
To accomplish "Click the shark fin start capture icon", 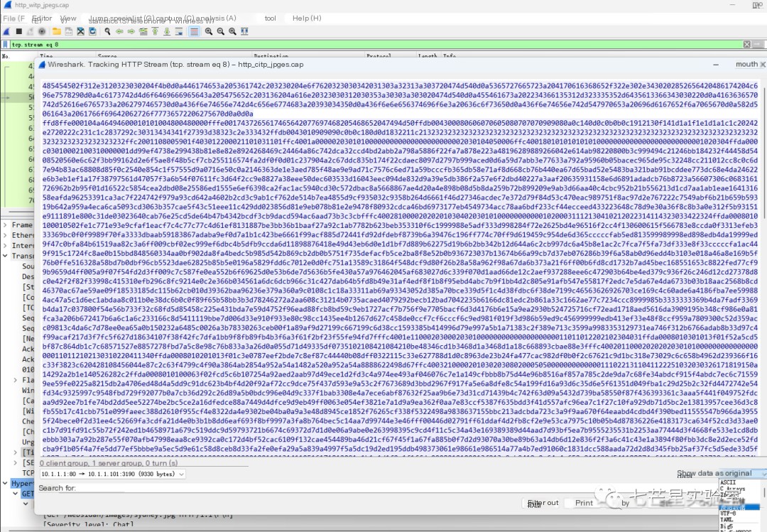I will click(x=6, y=31).
